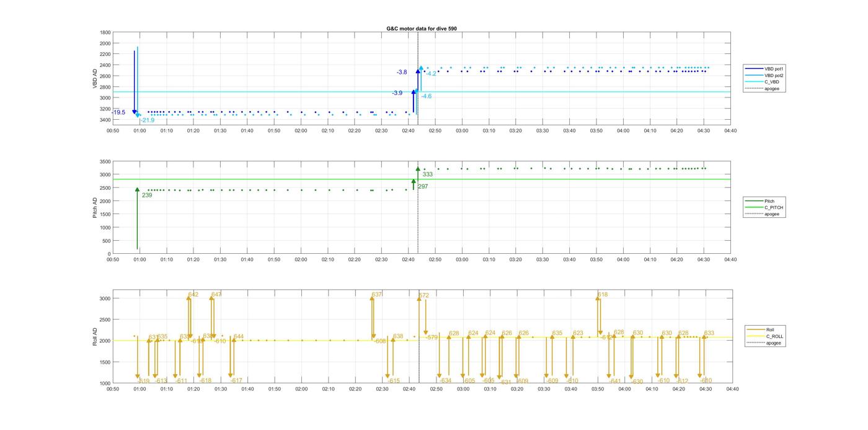Image resolution: width=868 pixels, height=430 pixels.
Task: Click the '04:00' tick under the Pitch plot
Action: [x=623, y=260]
